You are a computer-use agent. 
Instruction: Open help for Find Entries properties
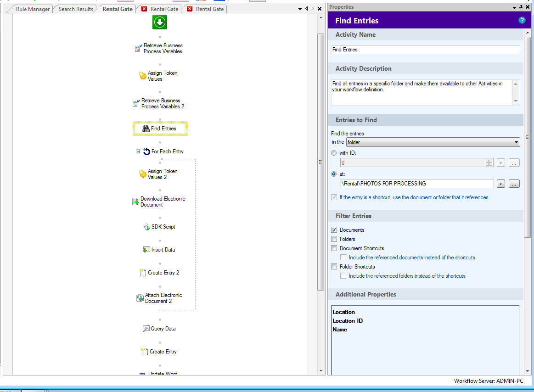tap(522, 21)
